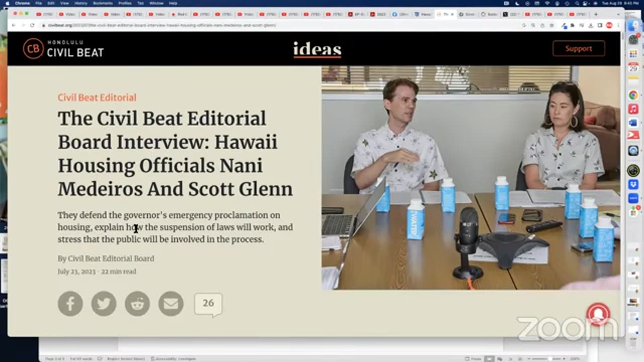Open Microsoft Word in the Dock
Screen dimensions: 644x362
(x=633, y=122)
